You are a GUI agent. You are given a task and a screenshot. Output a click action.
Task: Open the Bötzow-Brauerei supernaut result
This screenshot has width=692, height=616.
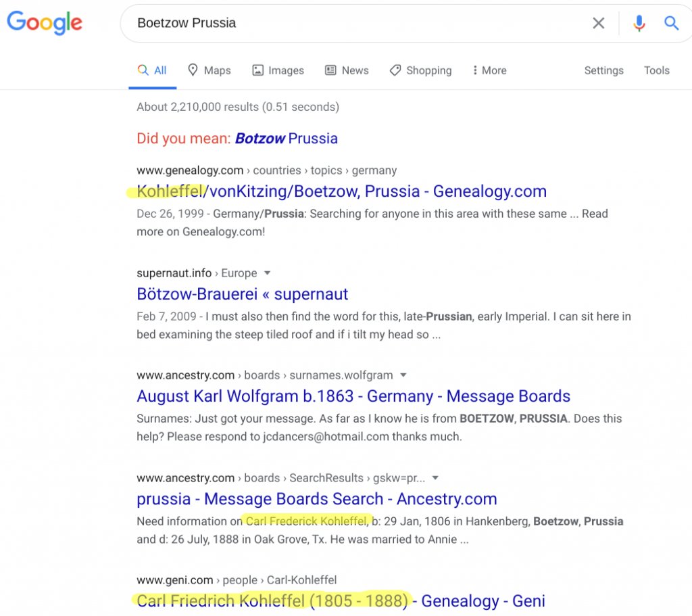(243, 294)
